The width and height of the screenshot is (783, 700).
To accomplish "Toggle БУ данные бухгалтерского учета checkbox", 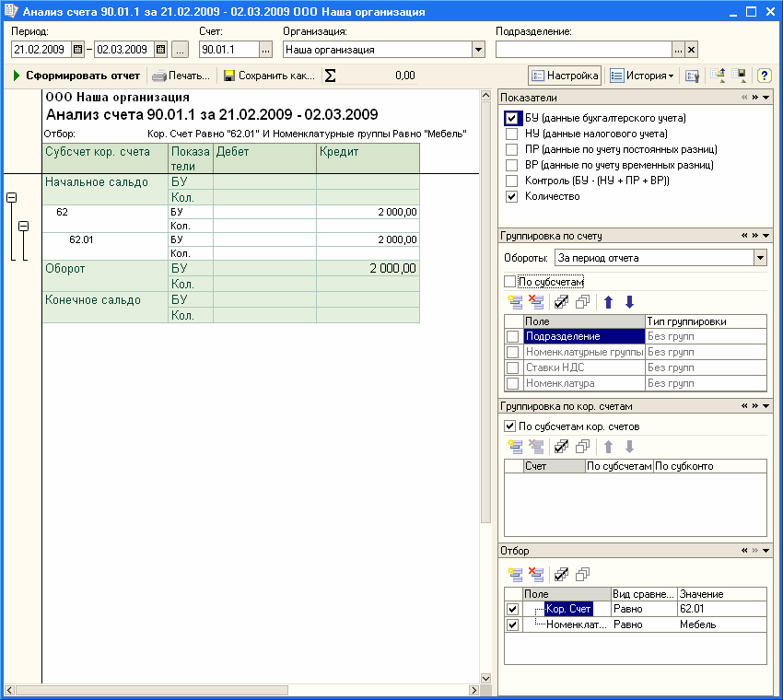I will pyautogui.click(x=511, y=118).
